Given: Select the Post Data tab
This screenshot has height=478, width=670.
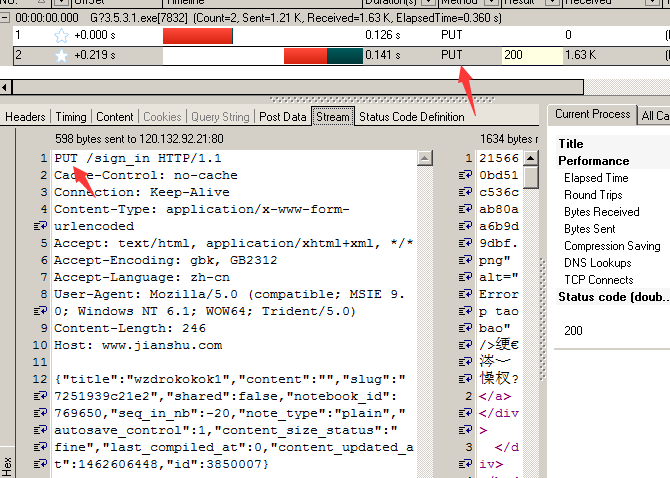Looking at the screenshot, I should (x=283, y=117).
